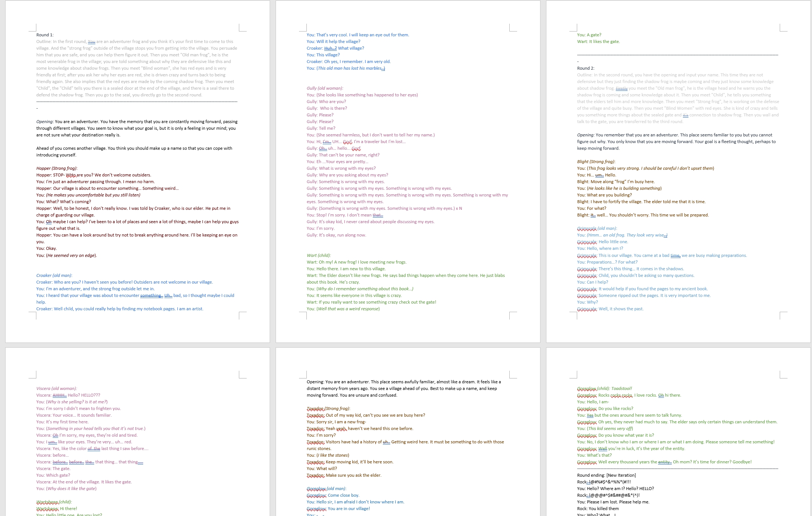This screenshot has width=812, height=516.
Task: Click 'Hopper: STOP- WHo are you?' line
Action: coord(93,175)
